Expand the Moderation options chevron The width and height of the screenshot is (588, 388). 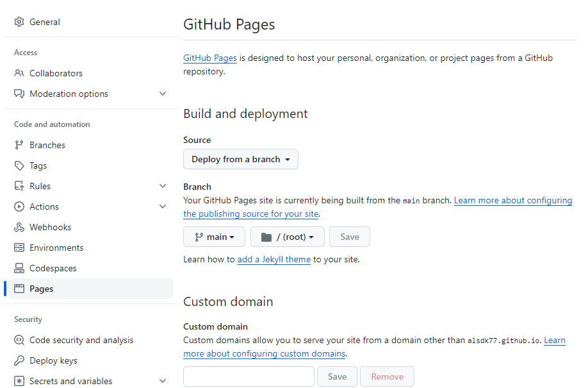[163, 94]
